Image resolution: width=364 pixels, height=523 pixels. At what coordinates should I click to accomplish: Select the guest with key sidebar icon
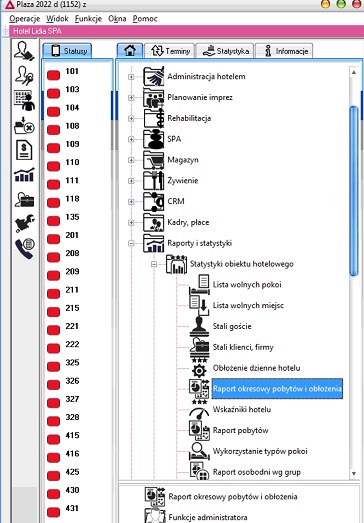[24, 75]
